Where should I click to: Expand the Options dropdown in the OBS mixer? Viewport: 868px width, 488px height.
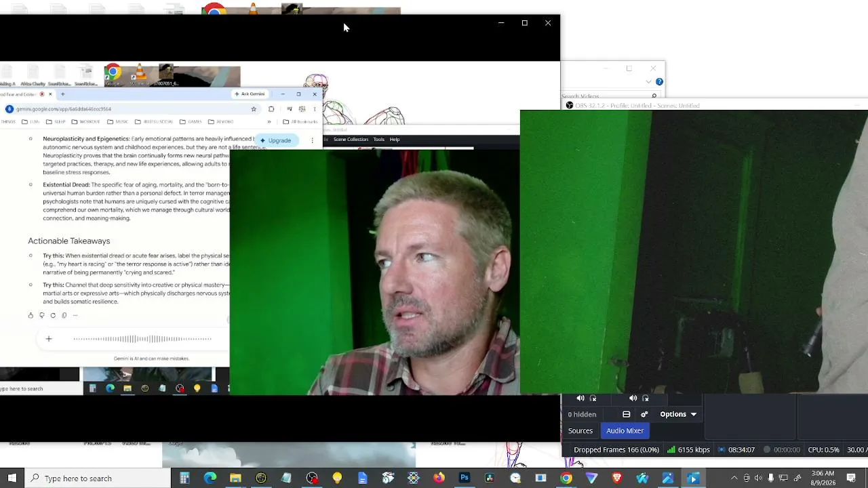pyautogui.click(x=678, y=414)
